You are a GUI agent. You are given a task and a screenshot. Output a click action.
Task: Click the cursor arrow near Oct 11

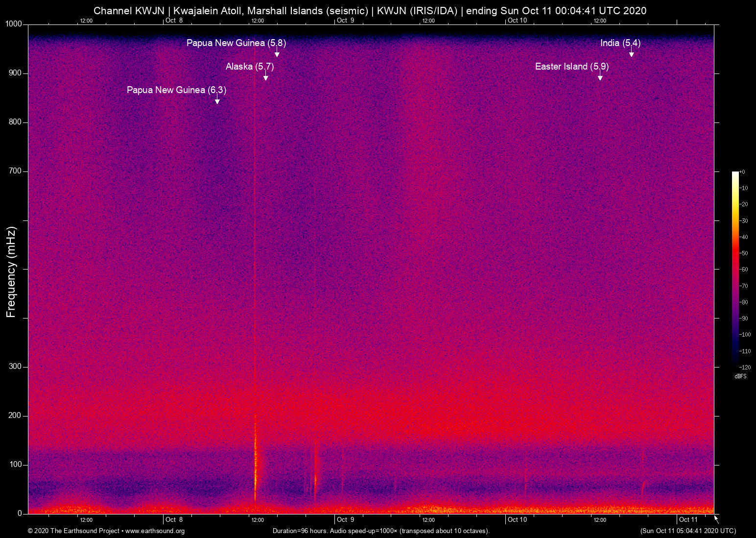tap(715, 519)
